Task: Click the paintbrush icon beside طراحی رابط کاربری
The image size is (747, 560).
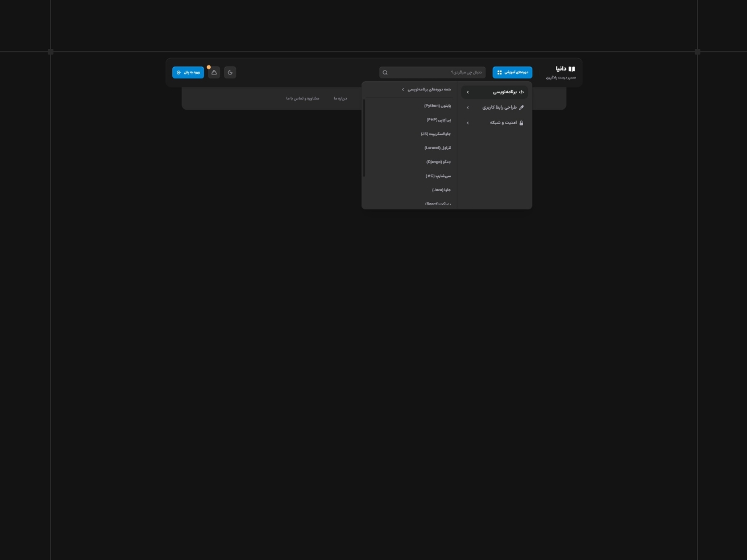Action: click(x=521, y=107)
